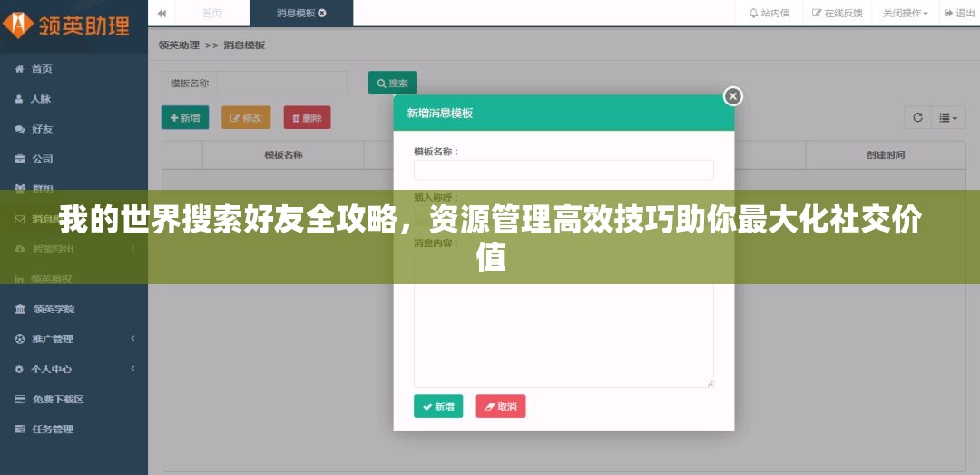Click the 领英助理 breadcrumb text
This screenshot has height=475, width=980.
(179, 45)
